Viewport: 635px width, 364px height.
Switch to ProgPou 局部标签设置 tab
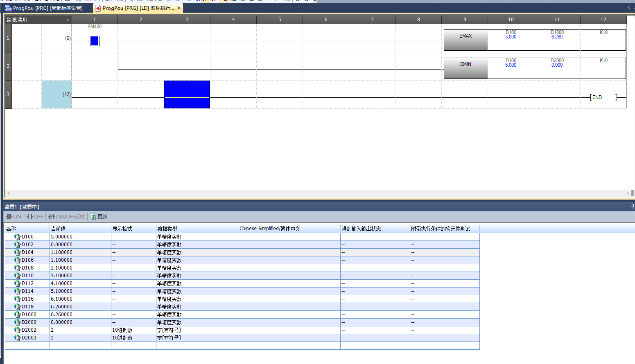click(x=44, y=8)
